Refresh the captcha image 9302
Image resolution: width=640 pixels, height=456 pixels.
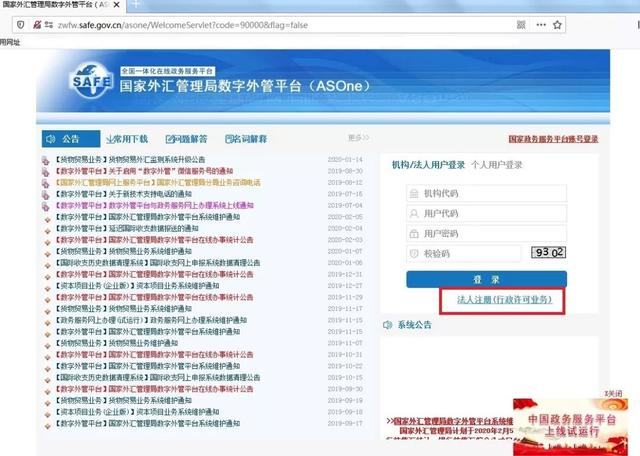[x=549, y=252]
